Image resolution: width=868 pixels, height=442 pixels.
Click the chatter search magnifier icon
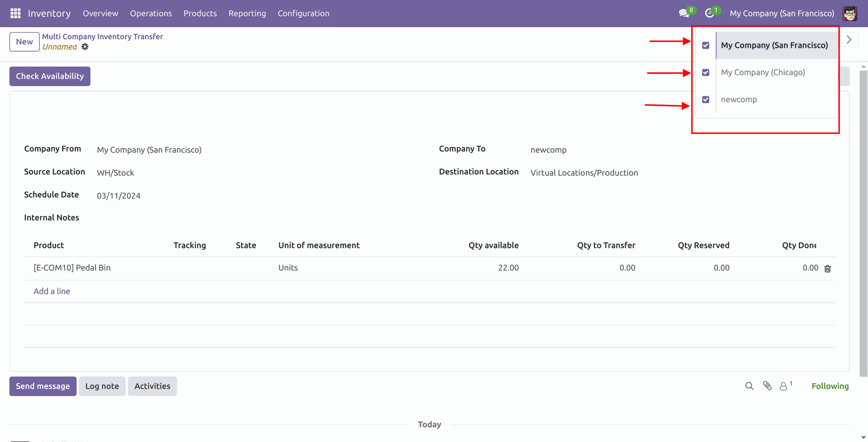(749, 386)
